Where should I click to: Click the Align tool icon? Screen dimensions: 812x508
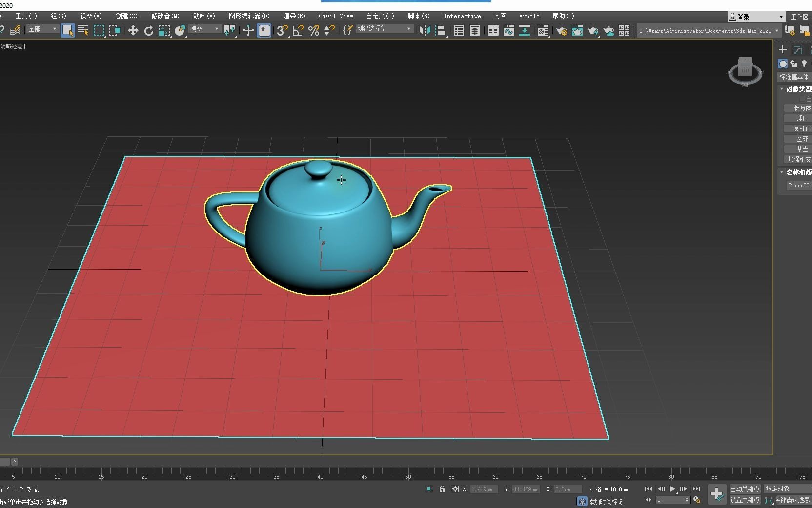coord(441,30)
